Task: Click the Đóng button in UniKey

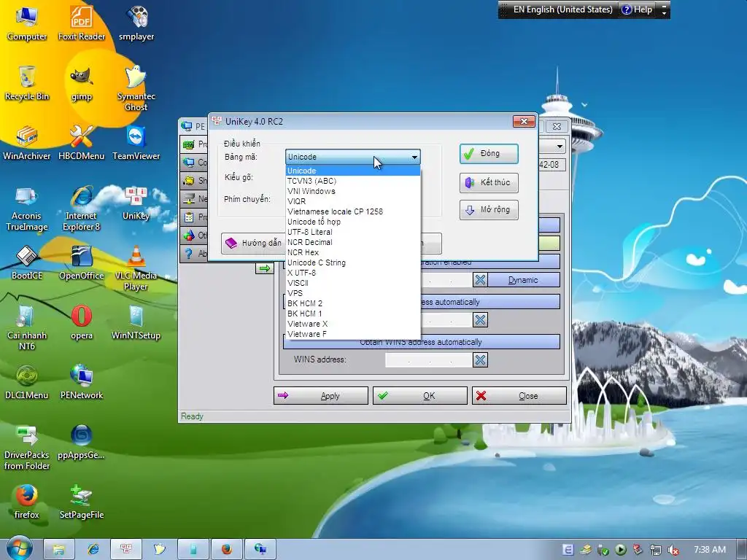Action: 489,154
